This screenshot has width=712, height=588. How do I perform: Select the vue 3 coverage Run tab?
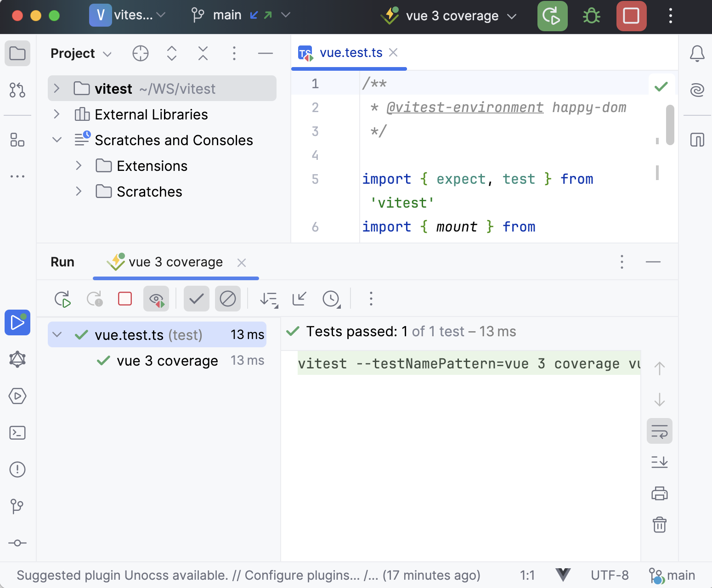pos(176,262)
